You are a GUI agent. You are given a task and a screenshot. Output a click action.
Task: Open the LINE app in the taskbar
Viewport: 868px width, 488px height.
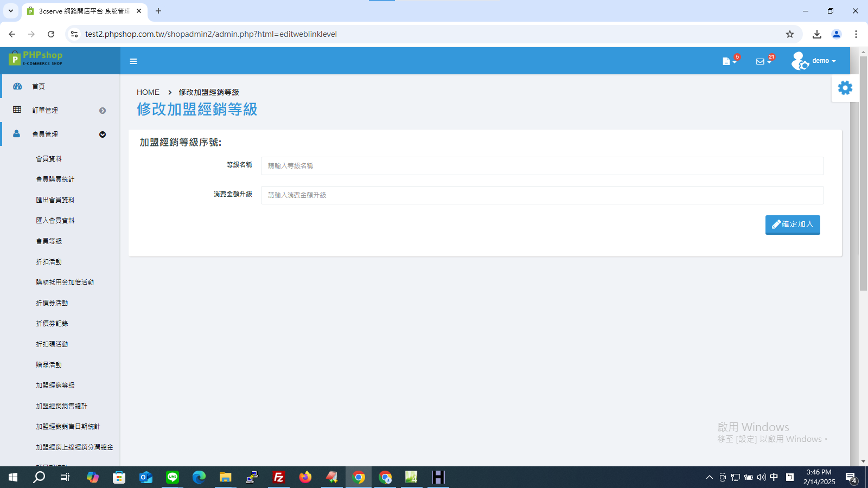173,477
